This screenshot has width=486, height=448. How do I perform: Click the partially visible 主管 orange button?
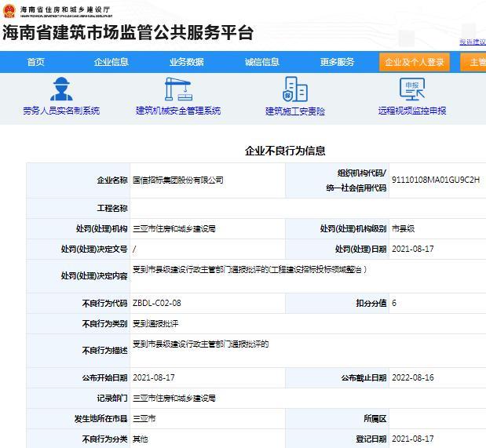(x=473, y=62)
